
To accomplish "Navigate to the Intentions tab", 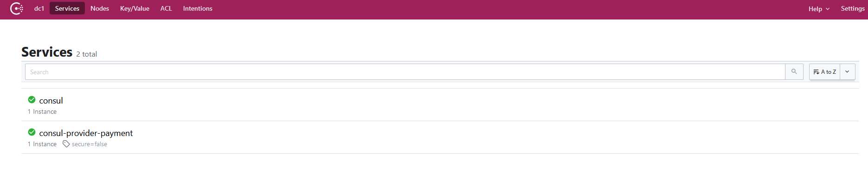I will (198, 8).
